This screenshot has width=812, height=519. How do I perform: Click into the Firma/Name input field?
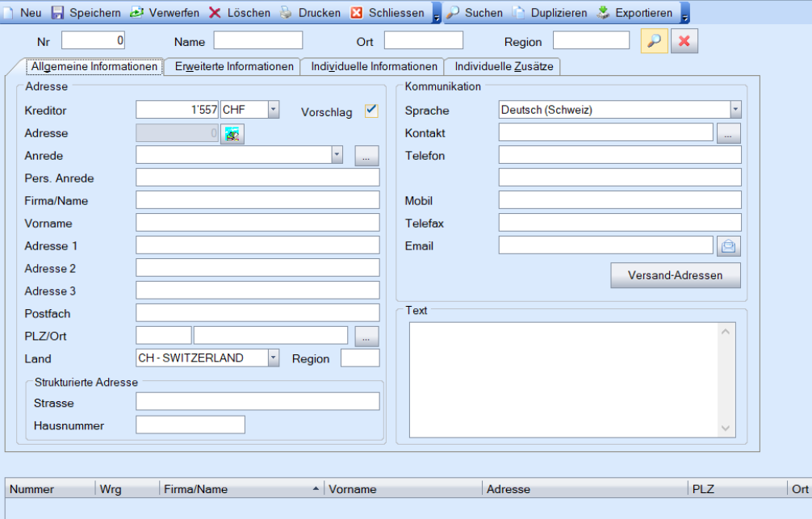pos(257,200)
